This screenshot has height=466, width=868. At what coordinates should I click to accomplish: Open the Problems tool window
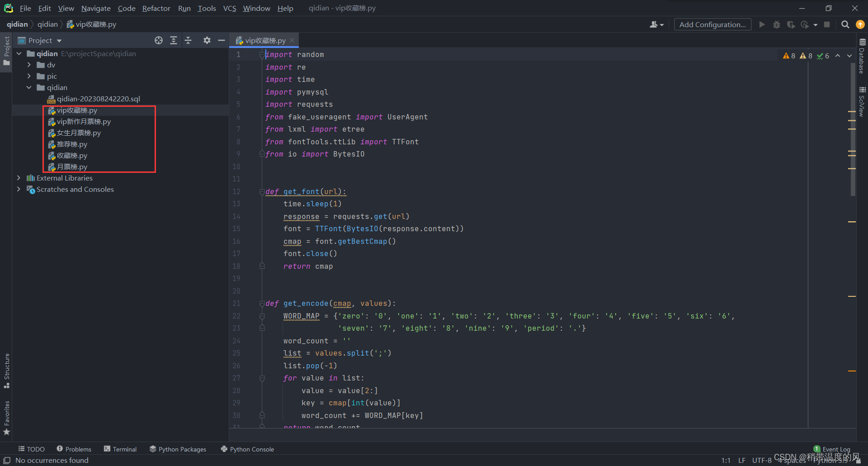pos(74,449)
